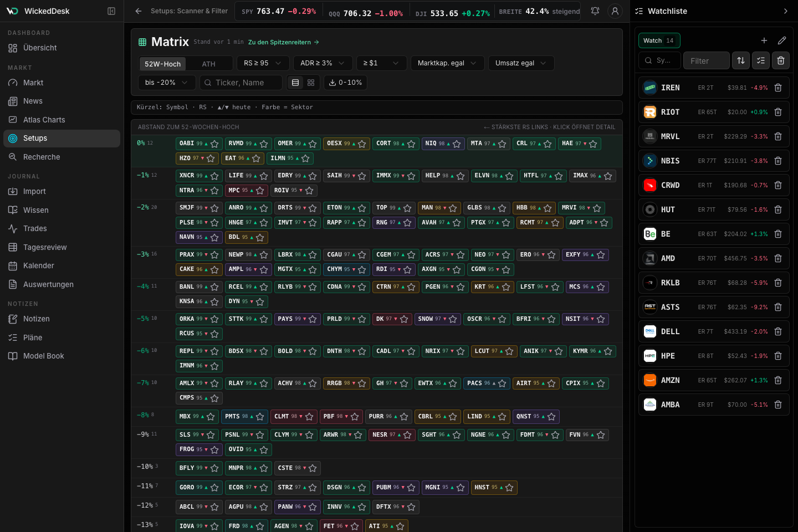Image resolution: width=798 pixels, height=532 pixels.
Task: Click the BREITE 42.4% steigend indicator
Action: (539, 11)
